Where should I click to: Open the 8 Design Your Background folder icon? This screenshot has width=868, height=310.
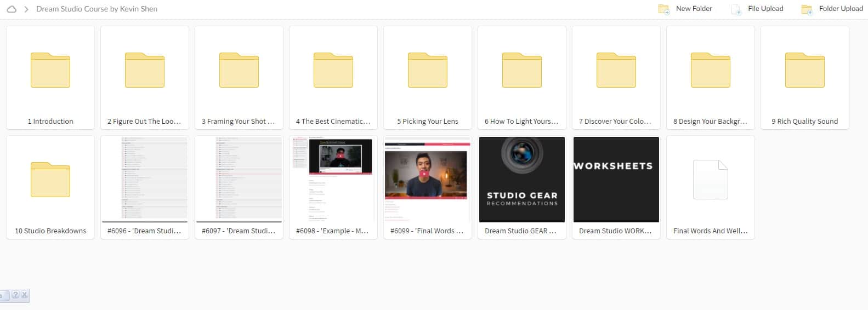[711, 70]
